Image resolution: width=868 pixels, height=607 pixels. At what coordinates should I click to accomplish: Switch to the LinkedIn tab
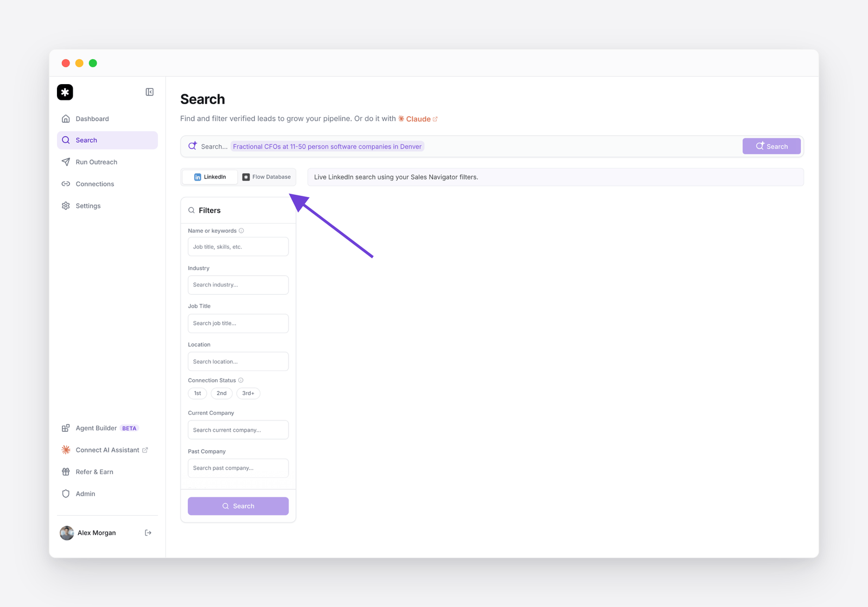210,177
